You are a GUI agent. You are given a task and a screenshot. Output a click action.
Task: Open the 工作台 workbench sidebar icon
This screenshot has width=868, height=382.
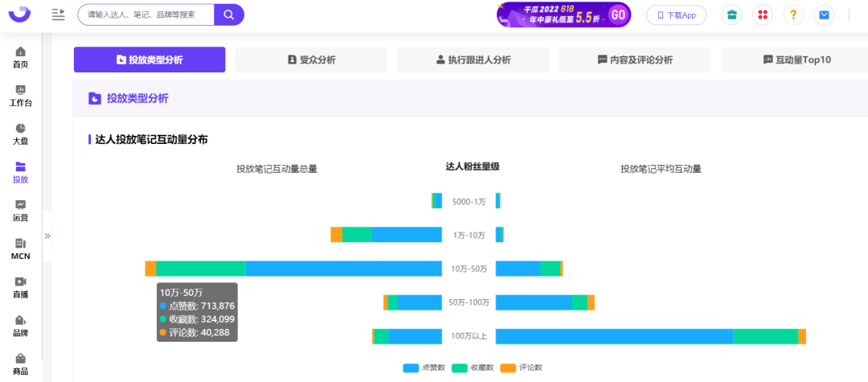[20, 90]
